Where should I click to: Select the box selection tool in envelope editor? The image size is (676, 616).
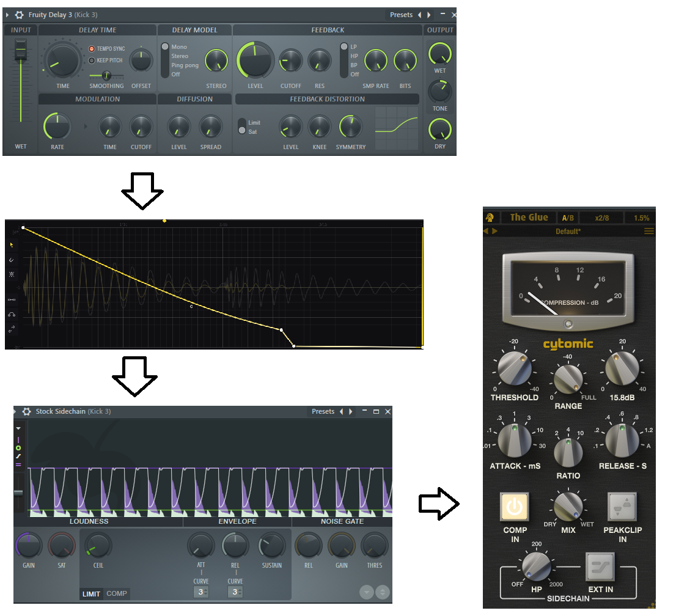coord(12,274)
